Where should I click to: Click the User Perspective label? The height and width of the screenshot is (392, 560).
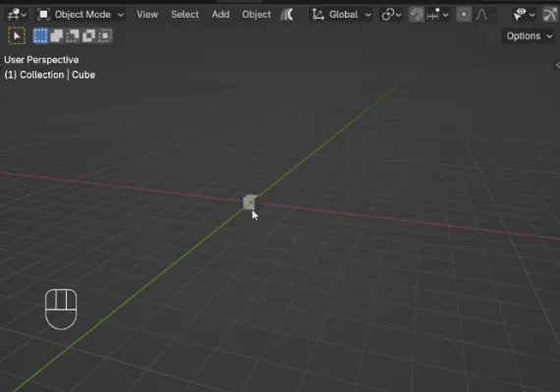point(41,60)
